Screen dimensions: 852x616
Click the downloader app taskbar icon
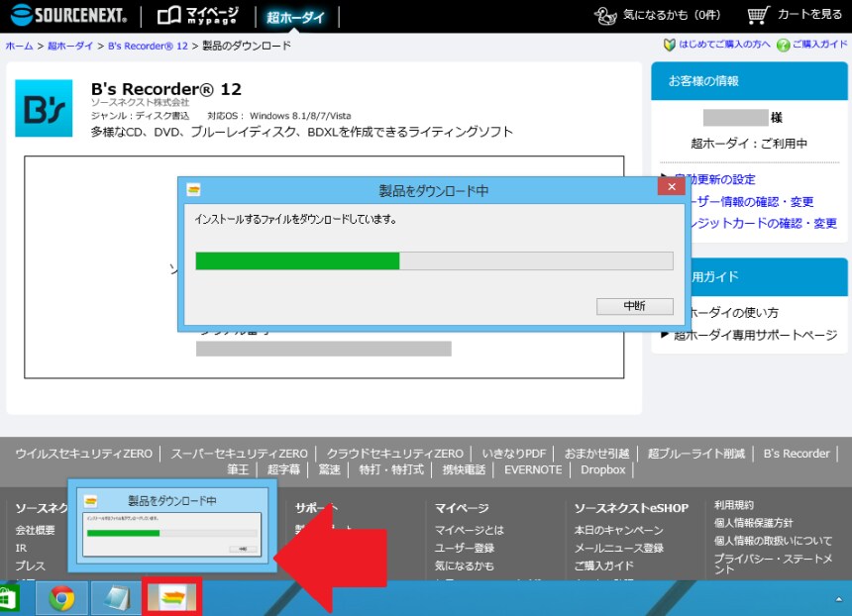(172, 597)
